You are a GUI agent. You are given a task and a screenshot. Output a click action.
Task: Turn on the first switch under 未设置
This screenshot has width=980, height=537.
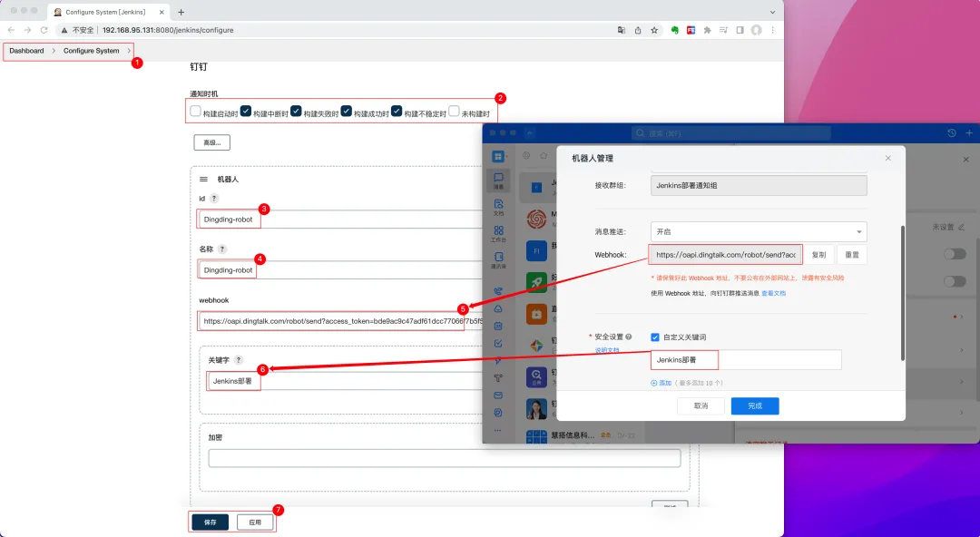coord(955,254)
